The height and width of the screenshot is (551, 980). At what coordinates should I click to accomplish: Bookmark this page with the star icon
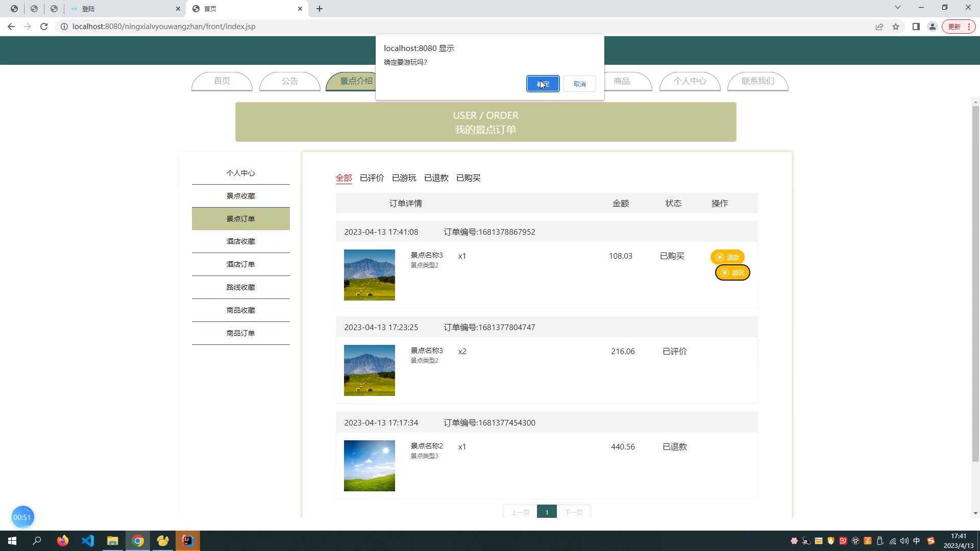[896, 27]
